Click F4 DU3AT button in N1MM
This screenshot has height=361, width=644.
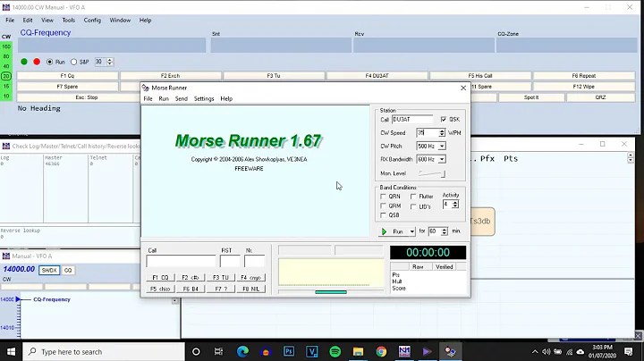click(377, 76)
